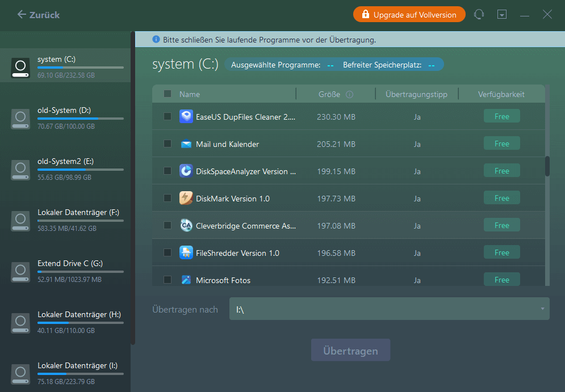Click the Mail und Kalender envelope icon
The width and height of the screenshot is (565, 392).
pyautogui.click(x=186, y=144)
